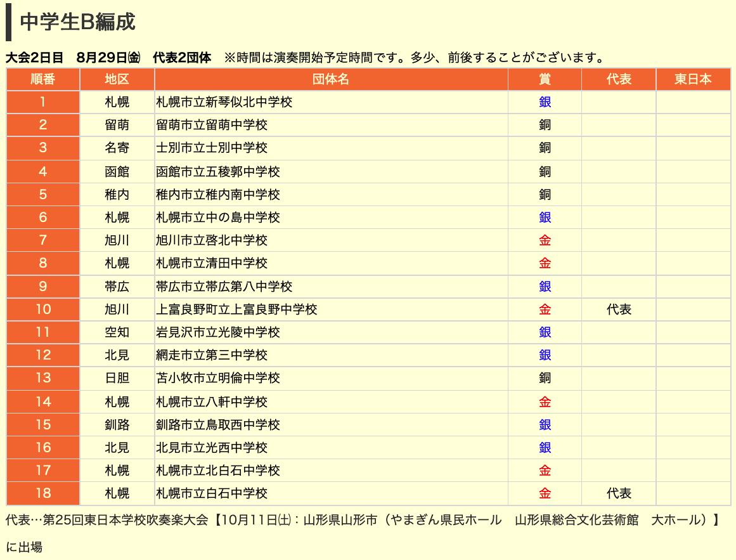Click the 中学生B編成 heading
The image size is (736, 560).
pos(77,22)
